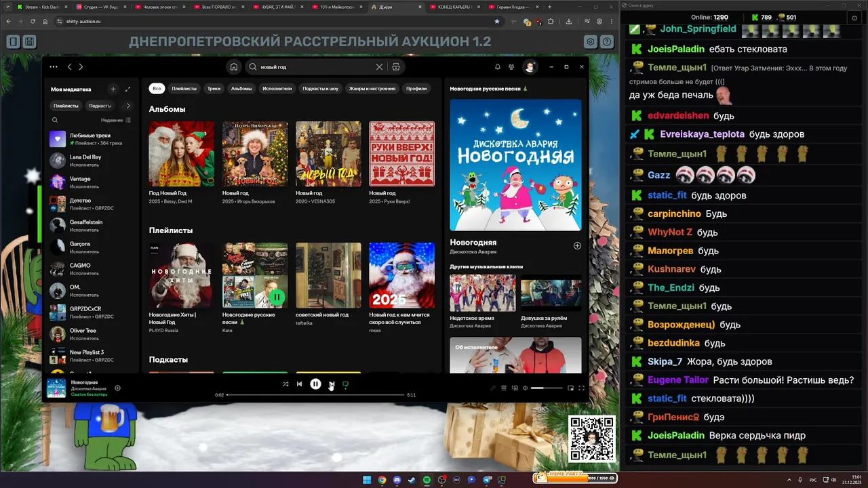This screenshot has width=868, height=488.
Task: Open Spotify user profile avatar
Action: (x=530, y=67)
